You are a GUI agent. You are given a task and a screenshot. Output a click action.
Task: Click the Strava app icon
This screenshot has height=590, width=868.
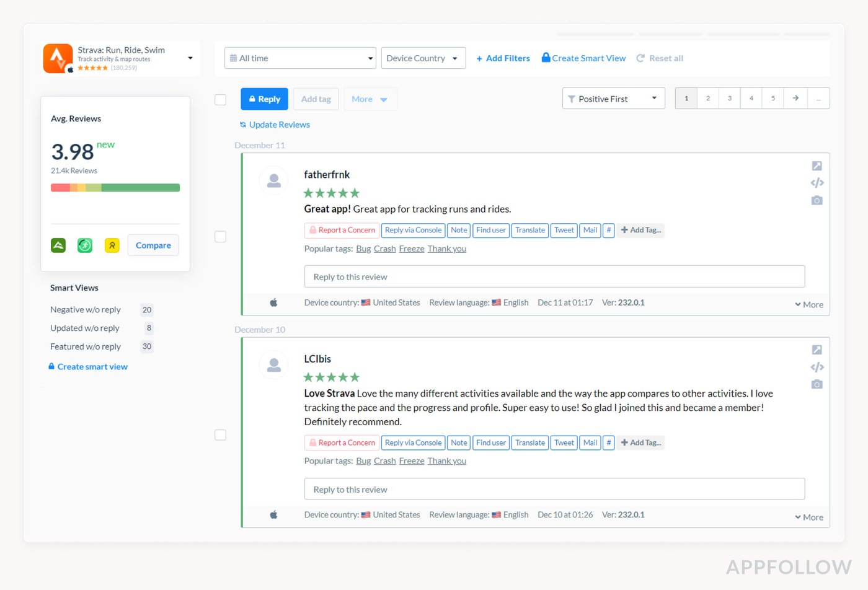point(58,59)
